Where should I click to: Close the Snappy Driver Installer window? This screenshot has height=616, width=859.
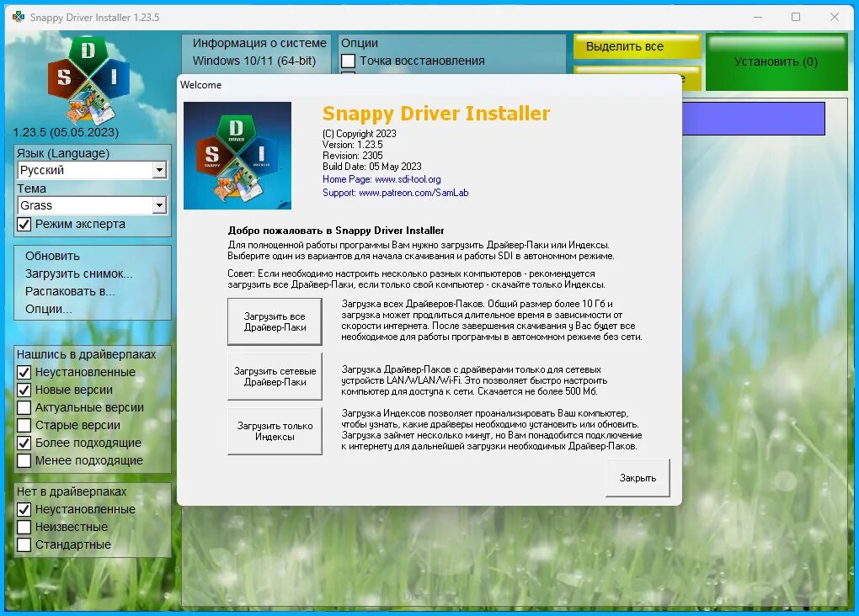coord(835,17)
